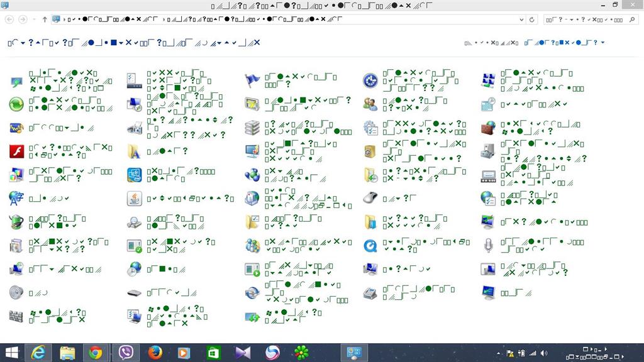Expand the address bar history dropdown

click(521, 19)
